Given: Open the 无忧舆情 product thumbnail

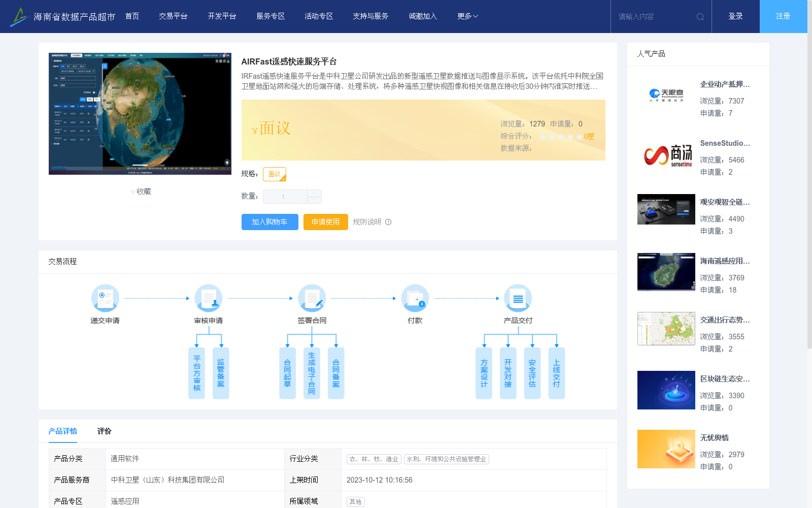Looking at the screenshot, I should pyautogui.click(x=666, y=449).
